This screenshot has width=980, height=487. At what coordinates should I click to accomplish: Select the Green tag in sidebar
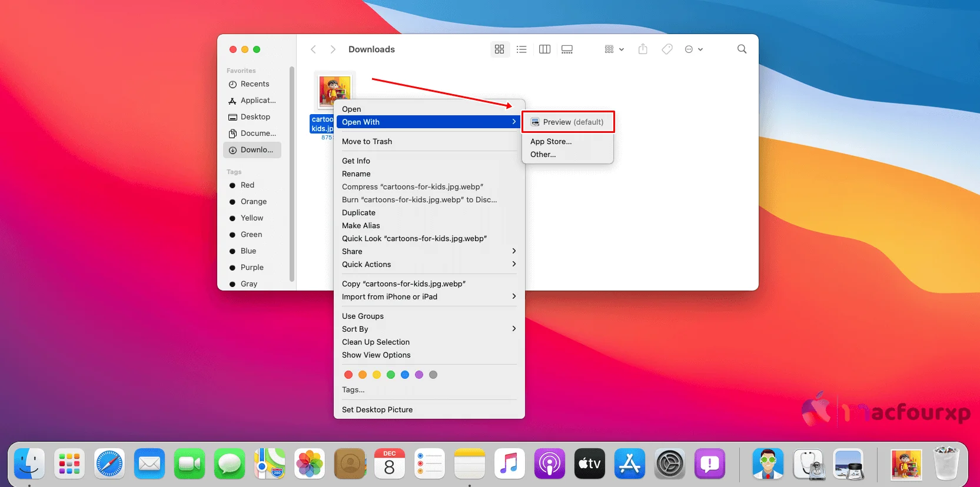point(252,235)
